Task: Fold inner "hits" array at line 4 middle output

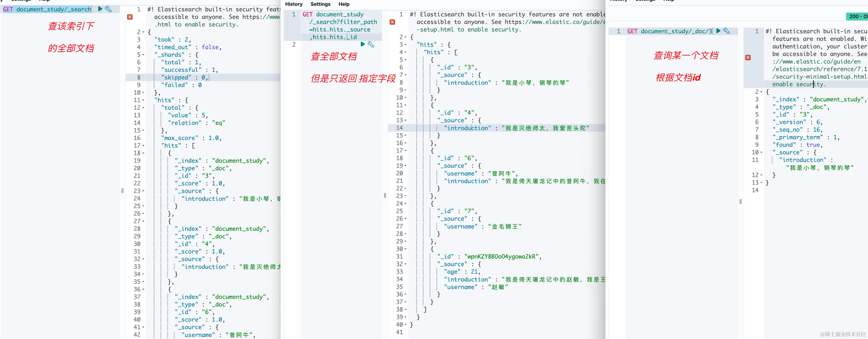Action: (x=405, y=52)
